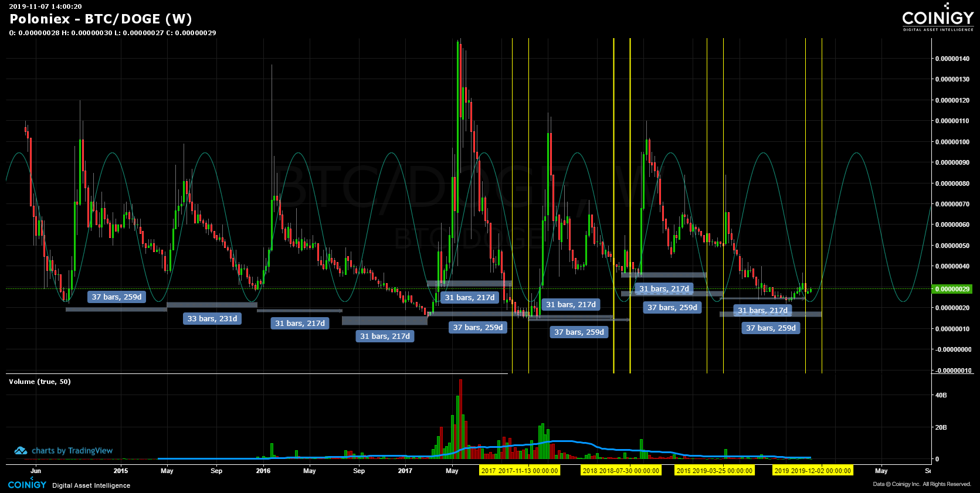Select the 2019-03-25 date label
Image resolution: width=980 pixels, height=493 pixels.
pyautogui.click(x=714, y=471)
